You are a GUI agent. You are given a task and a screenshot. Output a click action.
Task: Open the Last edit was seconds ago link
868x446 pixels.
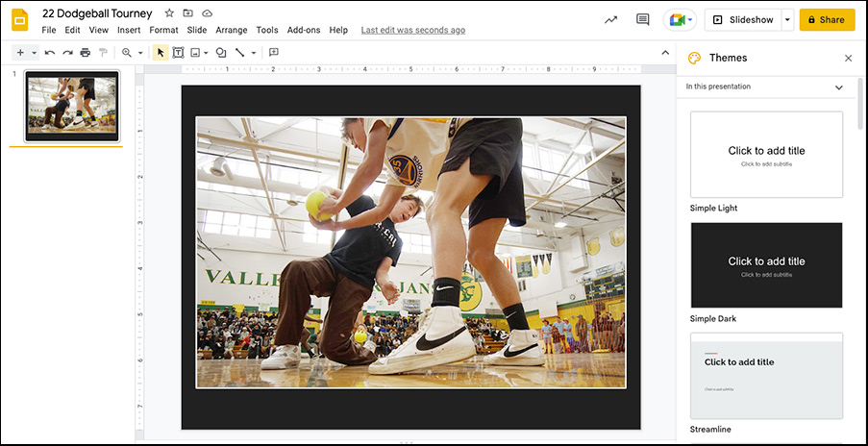click(x=412, y=30)
